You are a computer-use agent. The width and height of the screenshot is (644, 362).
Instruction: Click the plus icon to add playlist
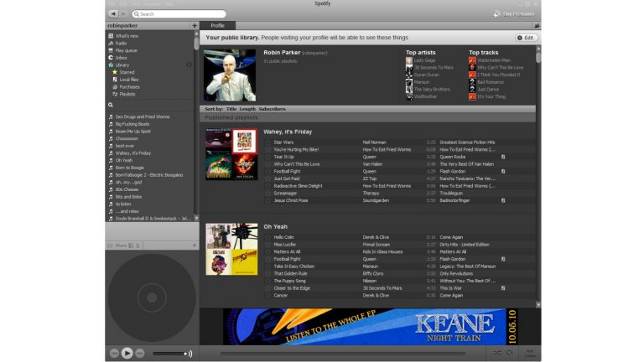point(195,26)
